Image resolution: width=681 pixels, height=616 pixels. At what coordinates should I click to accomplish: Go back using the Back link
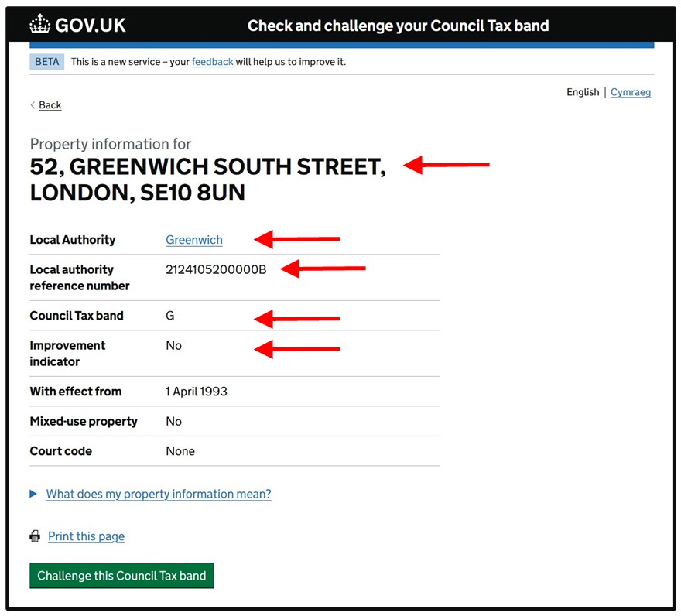[x=50, y=105]
